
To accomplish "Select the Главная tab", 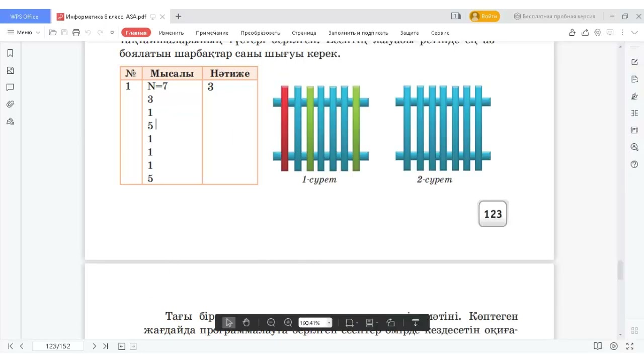I will (x=136, y=33).
